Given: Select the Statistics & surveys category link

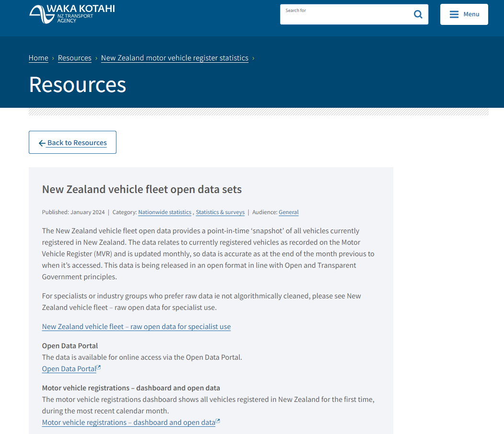Looking at the screenshot, I should tap(220, 212).
